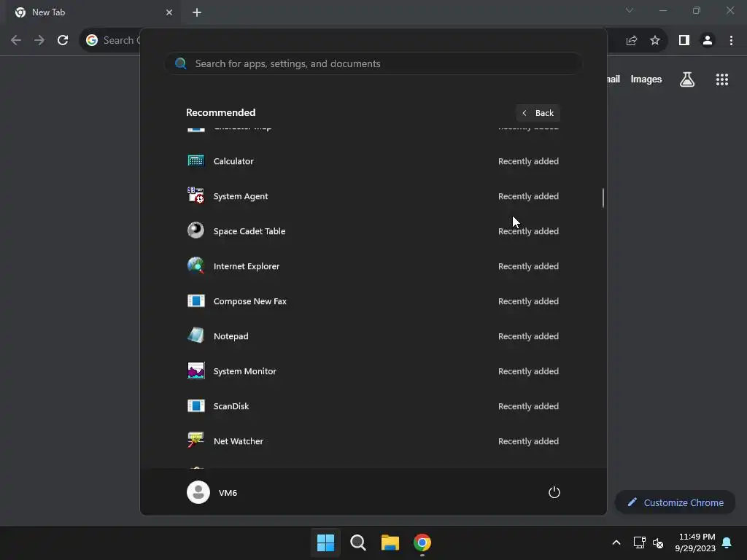Image resolution: width=747 pixels, height=560 pixels.
Task: Open Chrome three-dot menu
Action: pyautogui.click(x=731, y=40)
